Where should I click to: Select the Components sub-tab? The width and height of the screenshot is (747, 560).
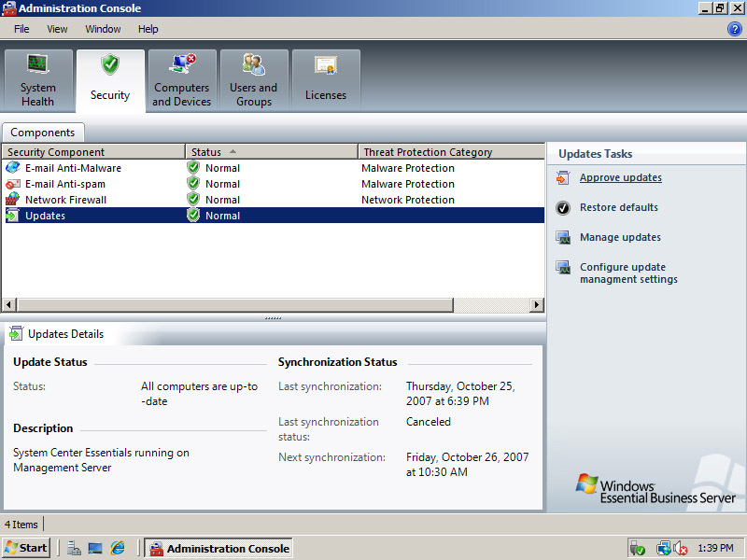tap(43, 133)
